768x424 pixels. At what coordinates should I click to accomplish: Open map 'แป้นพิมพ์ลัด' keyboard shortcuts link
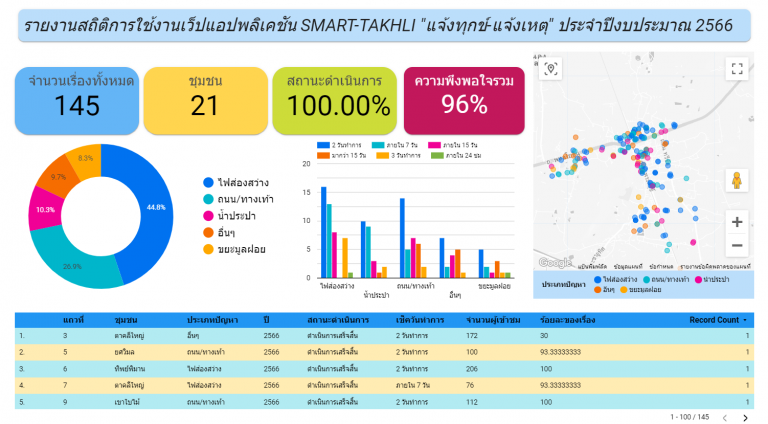pos(592,266)
